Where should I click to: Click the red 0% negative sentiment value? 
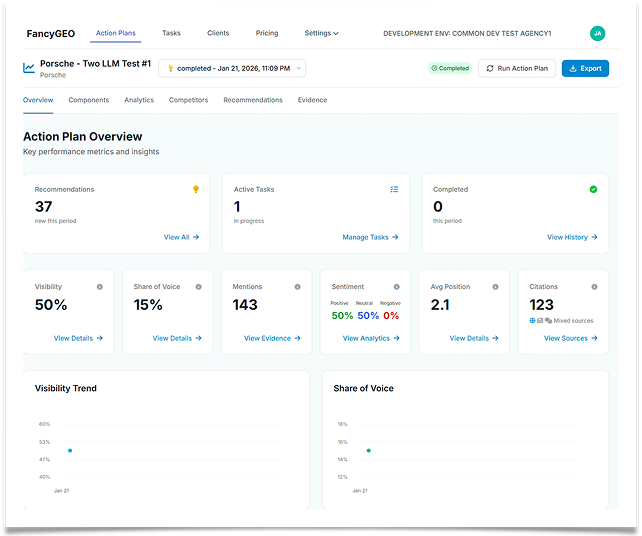tap(391, 316)
